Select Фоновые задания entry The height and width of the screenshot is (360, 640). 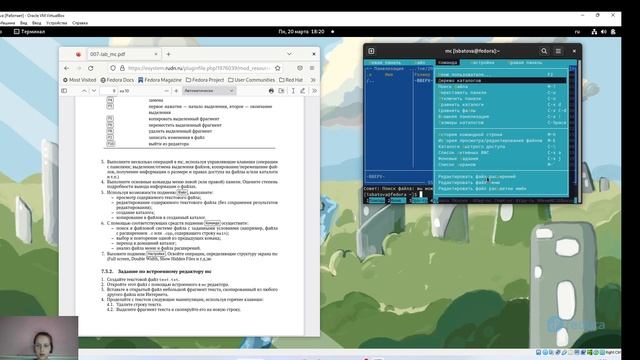pyautogui.click(x=502, y=158)
